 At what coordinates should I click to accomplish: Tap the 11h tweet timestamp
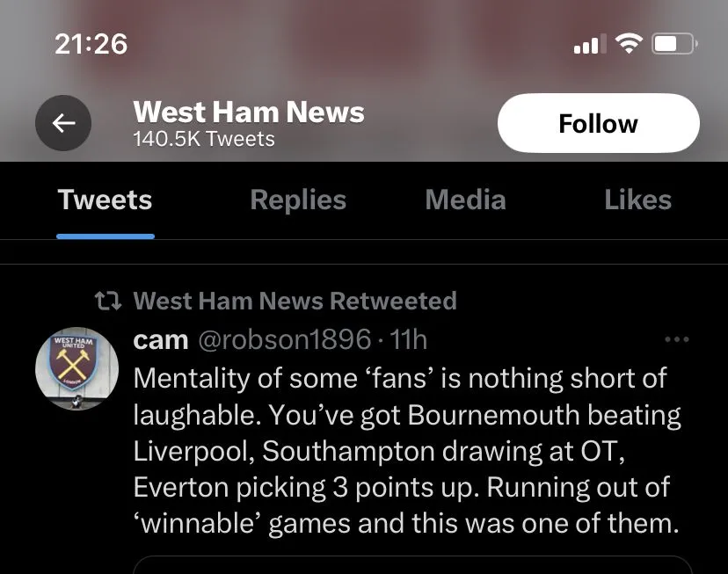coord(408,339)
